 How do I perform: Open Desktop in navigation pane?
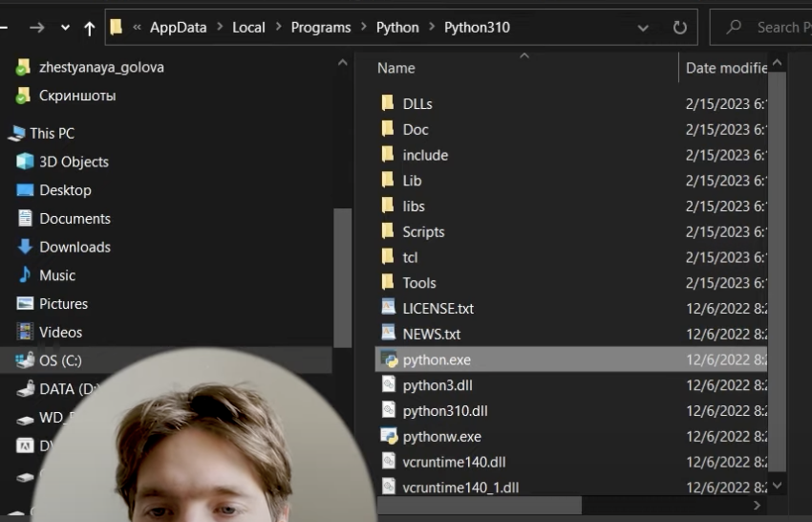pyautogui.click(x=65, y=190)
